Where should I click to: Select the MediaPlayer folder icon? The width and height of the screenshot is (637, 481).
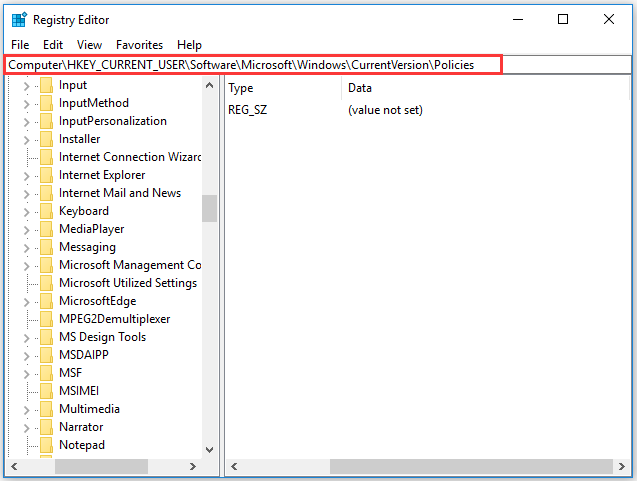[x=46, y=229]
